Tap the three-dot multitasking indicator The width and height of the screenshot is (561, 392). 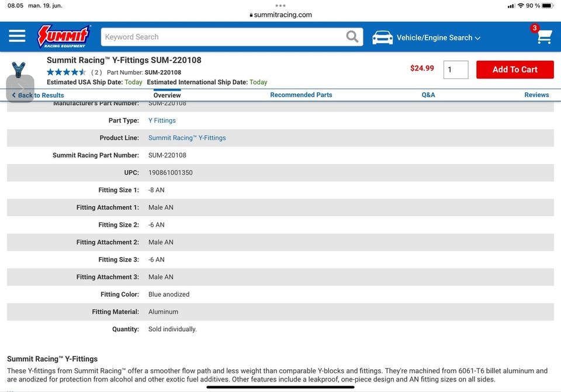click(280, 6)
